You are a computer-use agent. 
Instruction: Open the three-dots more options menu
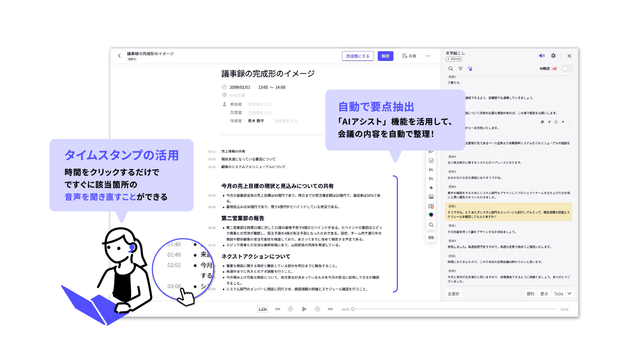[x=428, y=56]
